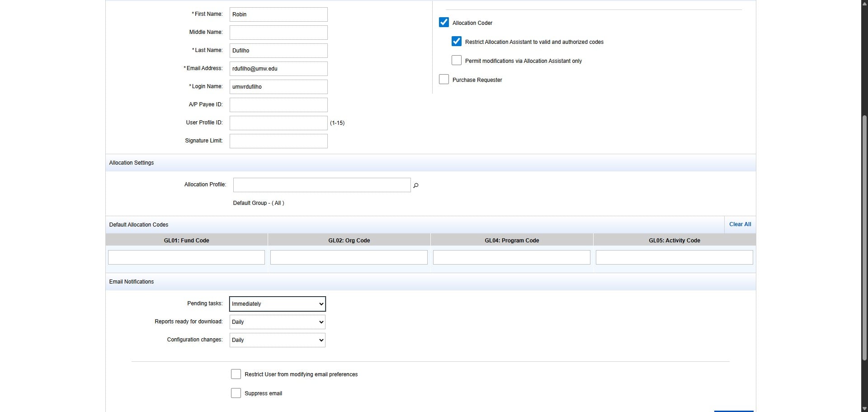Open the Allocation Profile search lookup
Viewport: 868px width, 412px height.
(x=415, y=185)
